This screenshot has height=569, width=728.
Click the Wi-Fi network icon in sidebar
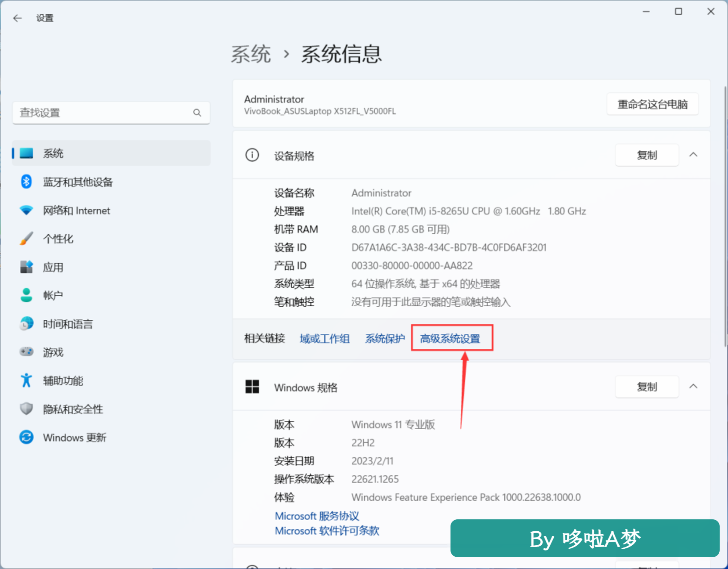tap(26, 210)
